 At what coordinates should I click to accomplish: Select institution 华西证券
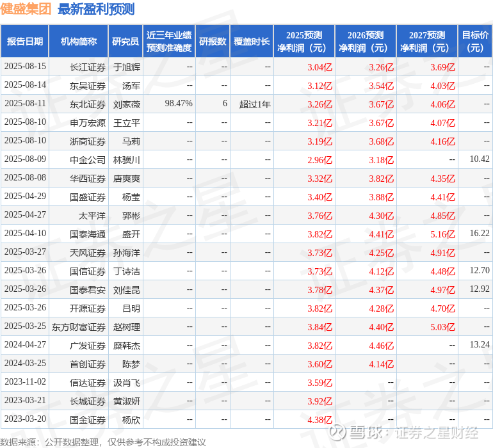coord(88,179)
